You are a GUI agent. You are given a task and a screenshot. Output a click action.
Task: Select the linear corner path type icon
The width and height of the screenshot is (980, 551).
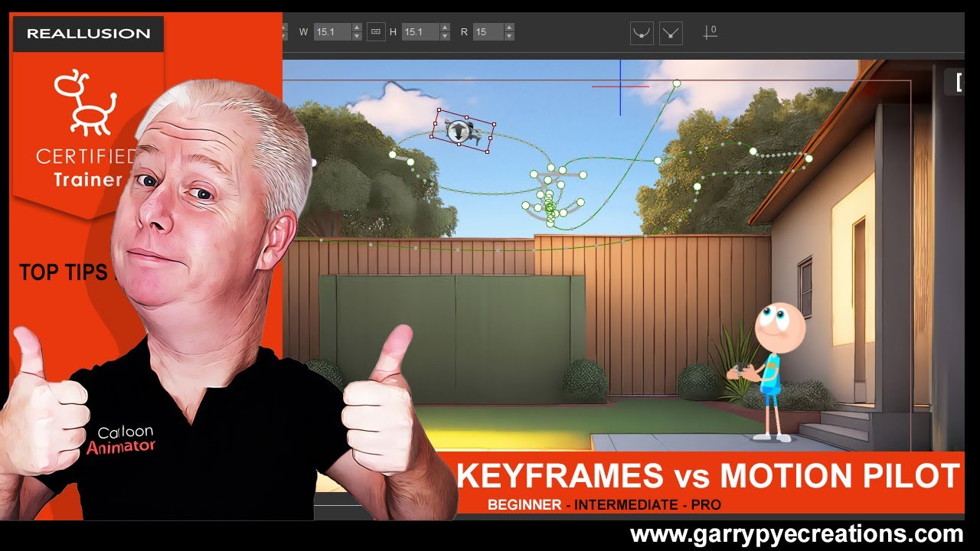(x=671, y=33)
